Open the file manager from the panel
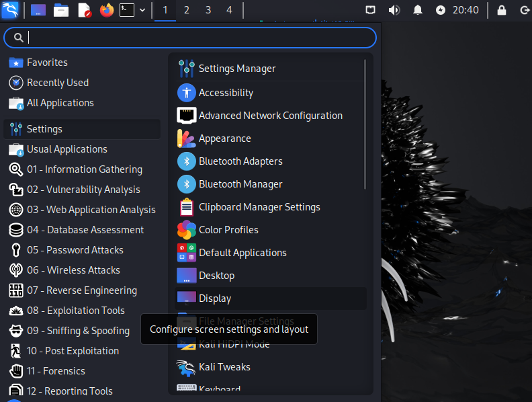Screen dimensions: 532x402 click(61, 10)
